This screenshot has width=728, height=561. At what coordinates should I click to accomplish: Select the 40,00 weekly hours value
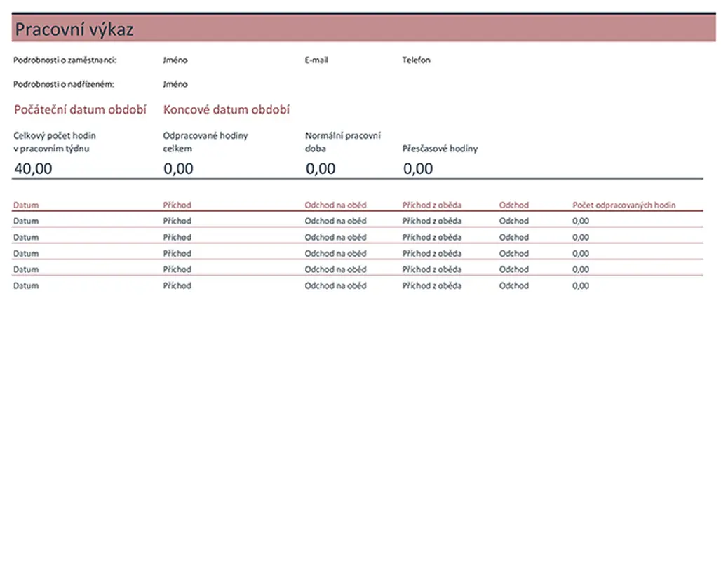click(x=33, y=168)
